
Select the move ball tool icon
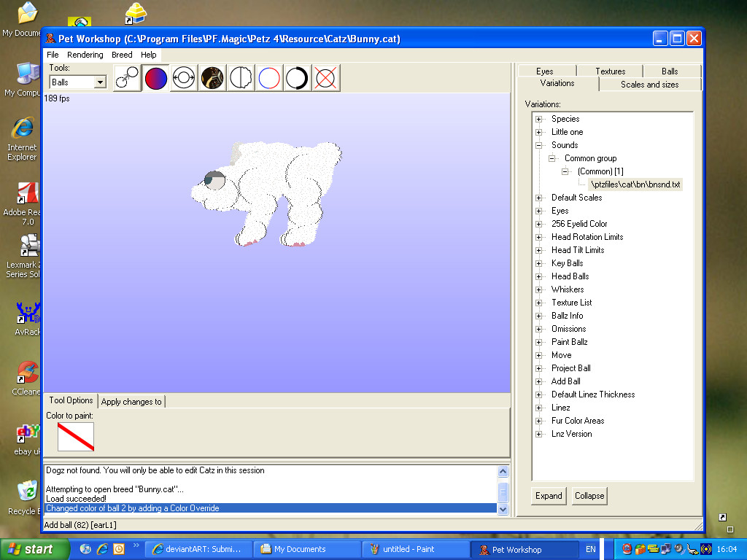click(128, 78)
